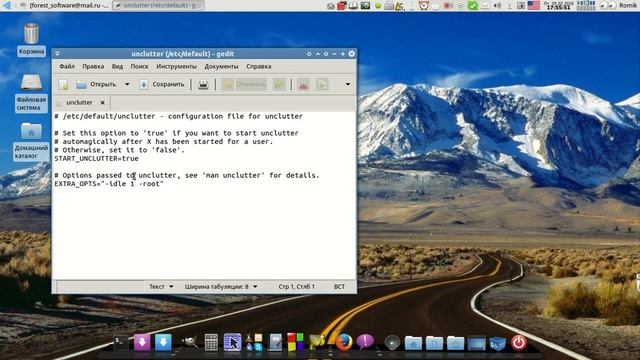Click the Print icon in toolbar
Viewport: 640px width, 360px height.
pos(203,84)
